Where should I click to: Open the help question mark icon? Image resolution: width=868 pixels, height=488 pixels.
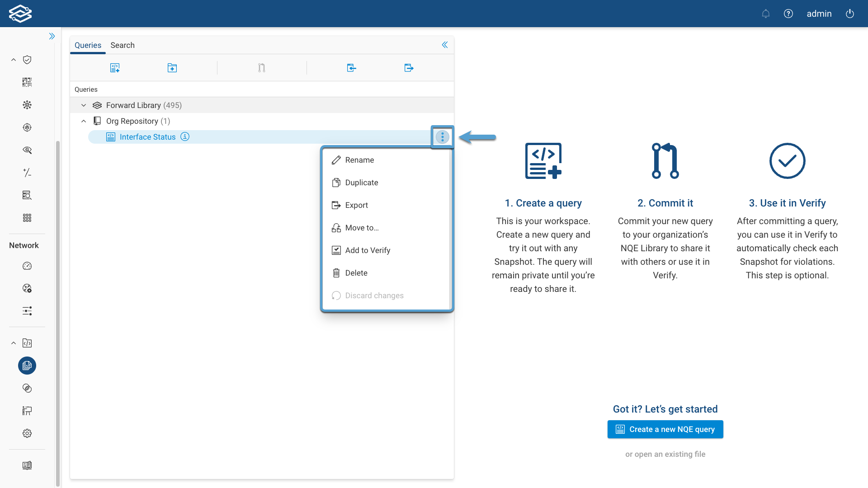pyautogui.click(x=788, y=14)
